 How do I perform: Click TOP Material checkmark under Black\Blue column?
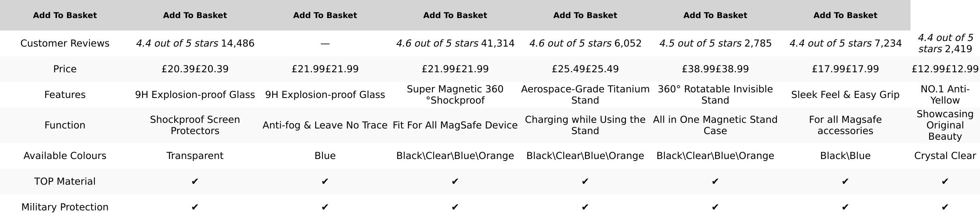click(x=845, y=181)
